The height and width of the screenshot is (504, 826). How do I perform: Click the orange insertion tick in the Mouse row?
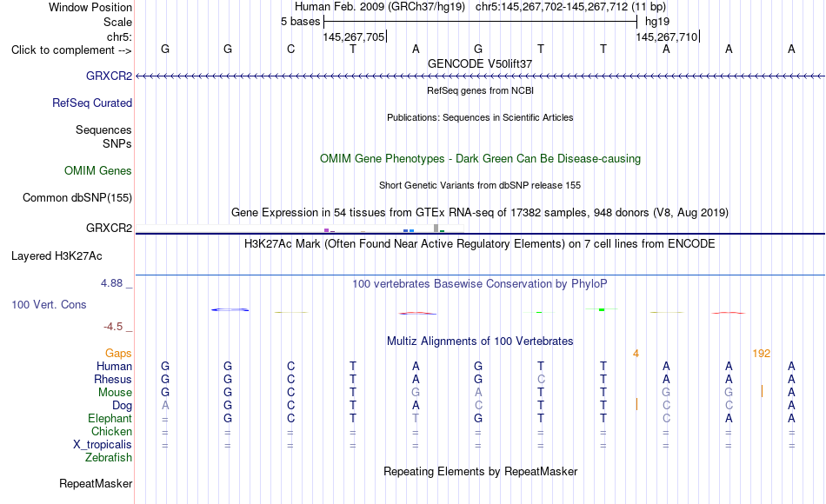[x=762, y=391]
